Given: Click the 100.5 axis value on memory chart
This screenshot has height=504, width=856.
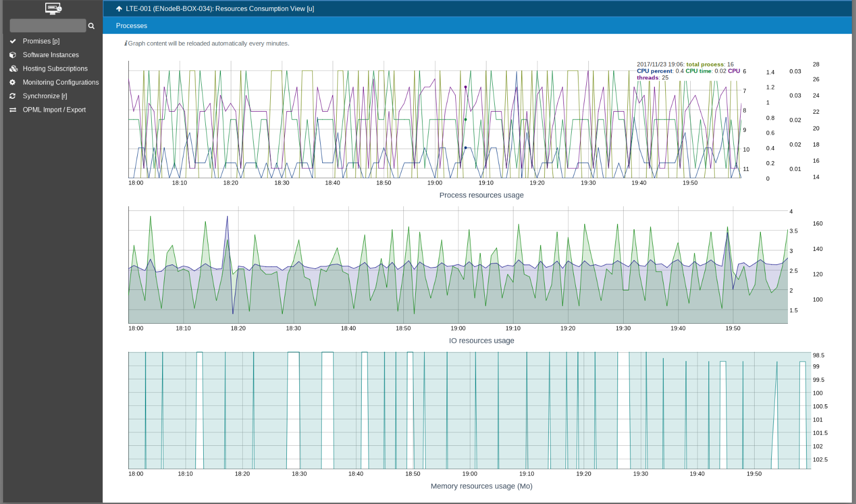Looking at the screenshot, I should (x=820, y=406).
